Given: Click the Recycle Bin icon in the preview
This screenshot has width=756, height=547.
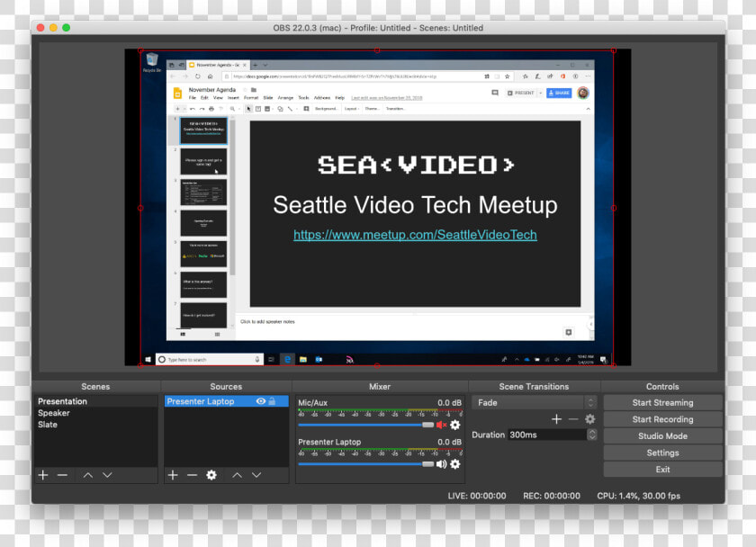Looking at the screenshot, I should [x=152, y=62].
